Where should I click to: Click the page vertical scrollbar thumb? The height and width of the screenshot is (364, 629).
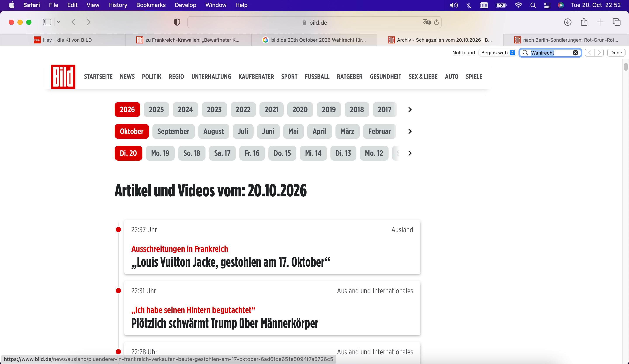point(626,67)
